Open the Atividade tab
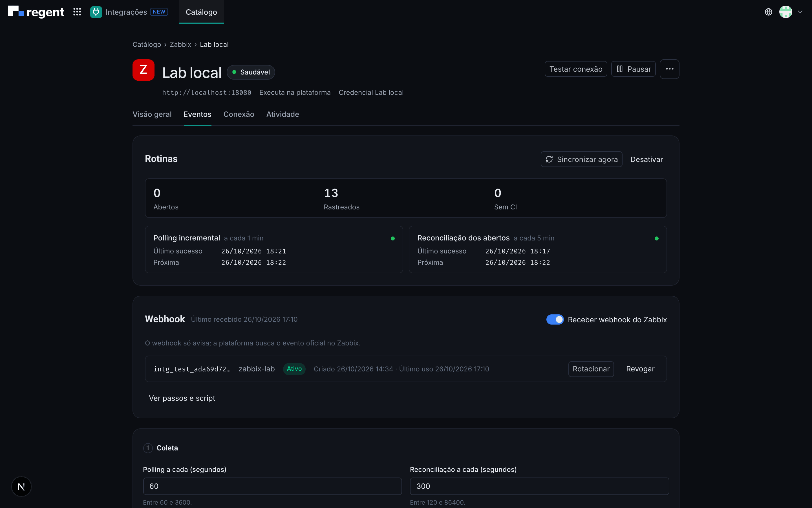Screen dimensions: 812x508 point(283,114)
